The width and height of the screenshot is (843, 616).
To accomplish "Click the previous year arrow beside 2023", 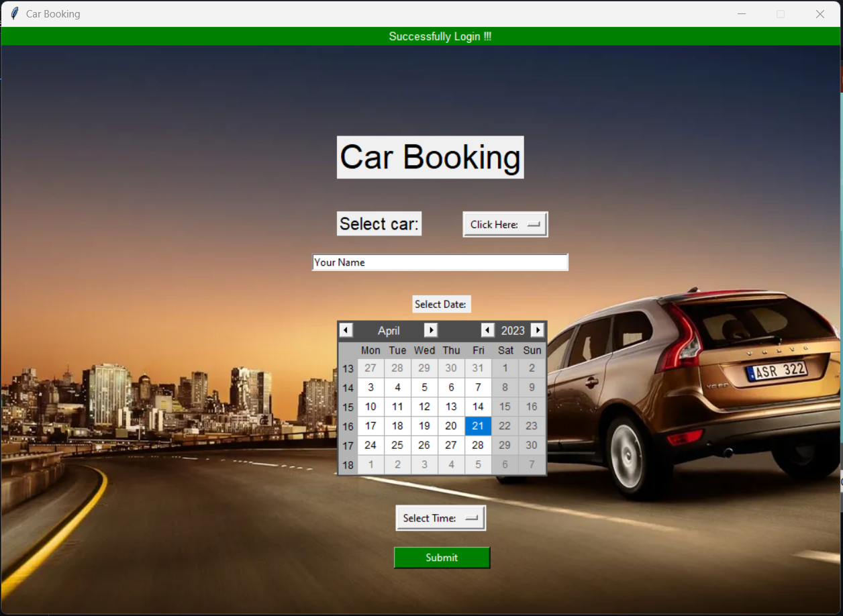I will (x=488, y=330).
